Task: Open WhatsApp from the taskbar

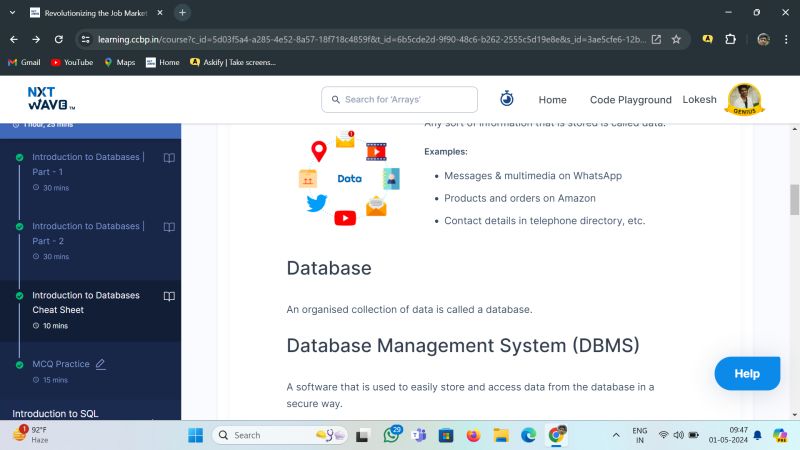Action: [x=391, y=435]
